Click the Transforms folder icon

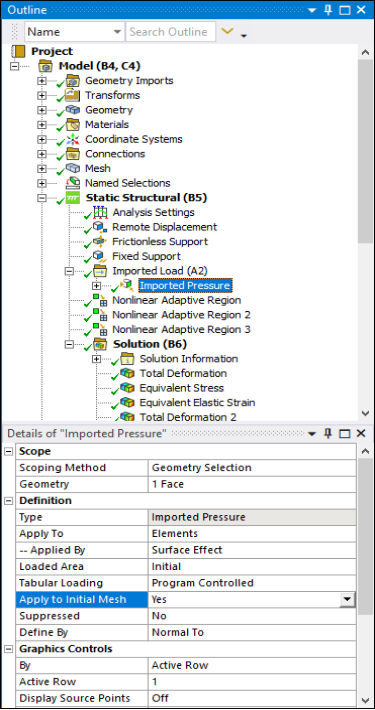(x=72, y=96)
